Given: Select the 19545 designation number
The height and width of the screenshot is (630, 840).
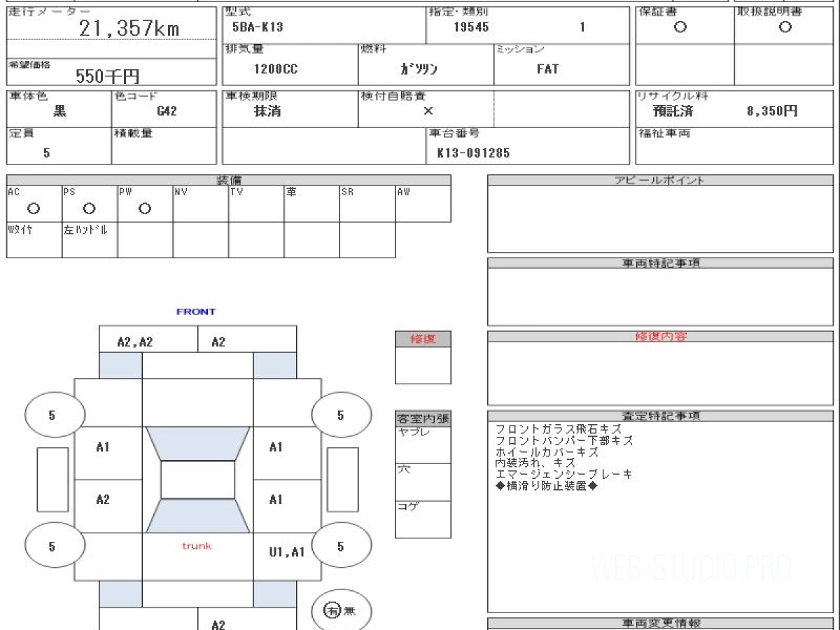Looking at the screenshot, I should (471, 28).
